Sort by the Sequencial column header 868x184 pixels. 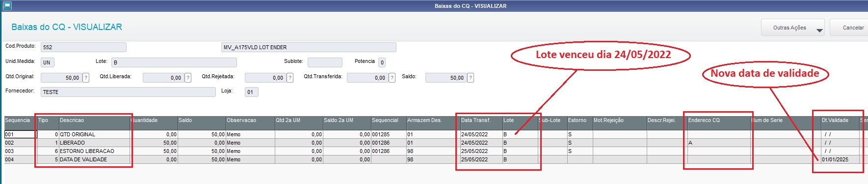(x=388, y=123)
